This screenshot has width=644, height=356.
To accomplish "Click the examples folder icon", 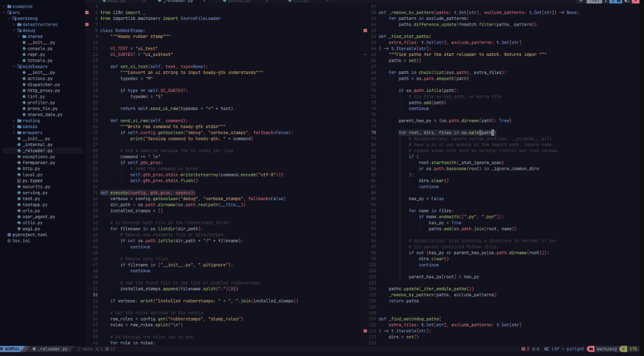I will pyautogui.click(x=9, y=6).
